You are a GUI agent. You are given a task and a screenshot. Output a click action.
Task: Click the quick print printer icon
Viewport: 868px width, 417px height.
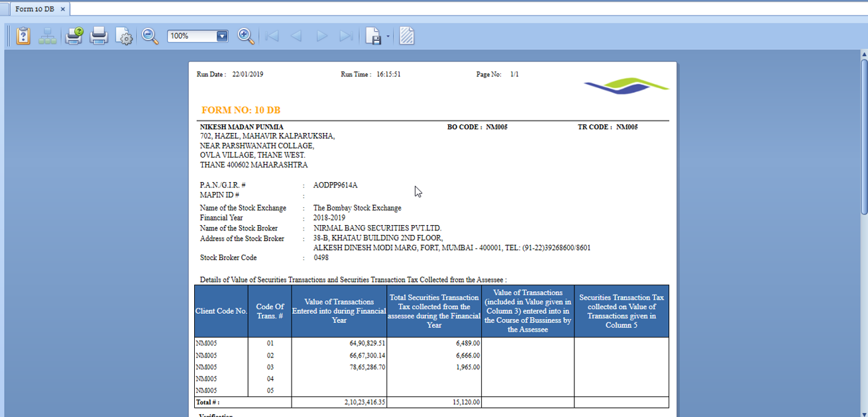click(x=99, y=36)
